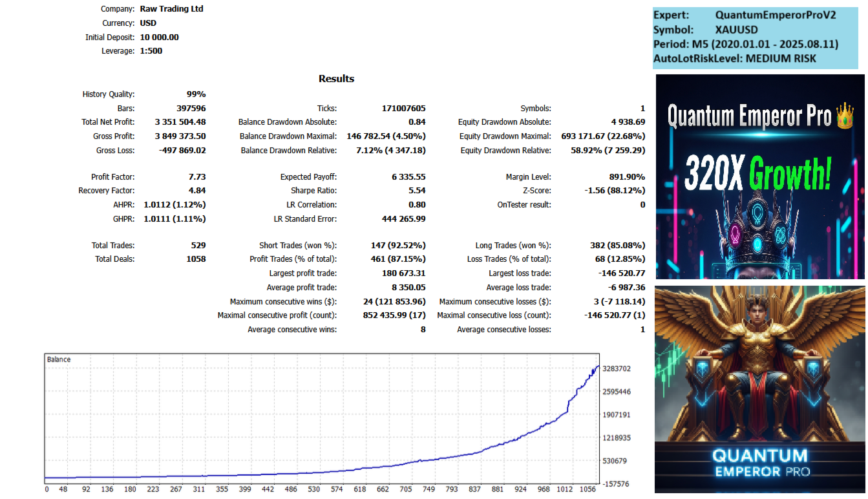Select Average profit trade value '8 350.05'
The height and width of the screenshot is (499, 868).
click(408, 288)
